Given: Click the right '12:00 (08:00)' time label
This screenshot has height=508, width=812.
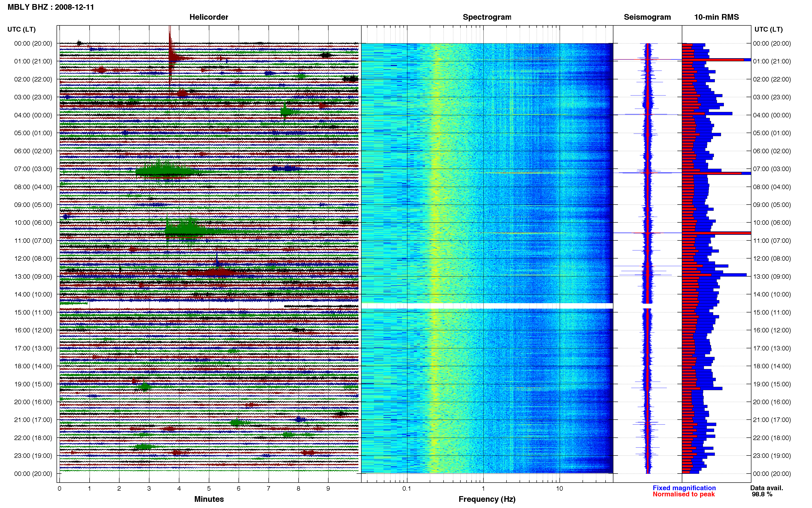Looking at the screenshot, I should tap(772, 259).
